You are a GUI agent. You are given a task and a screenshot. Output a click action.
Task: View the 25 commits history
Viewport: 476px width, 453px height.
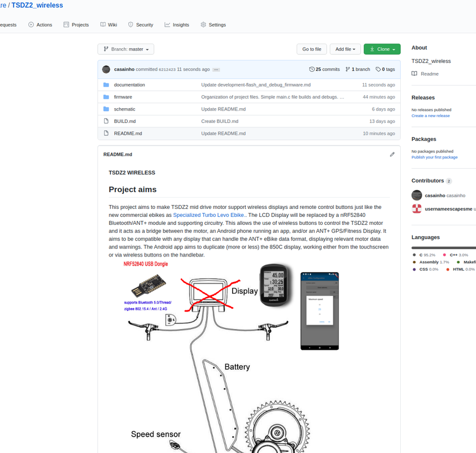[x=324, y=69]
